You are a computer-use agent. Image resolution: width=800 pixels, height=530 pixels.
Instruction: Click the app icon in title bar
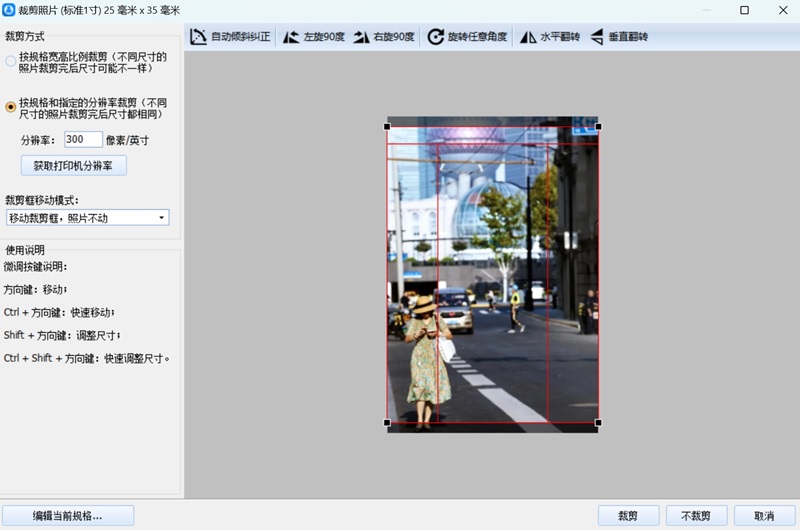click(9, 10)
